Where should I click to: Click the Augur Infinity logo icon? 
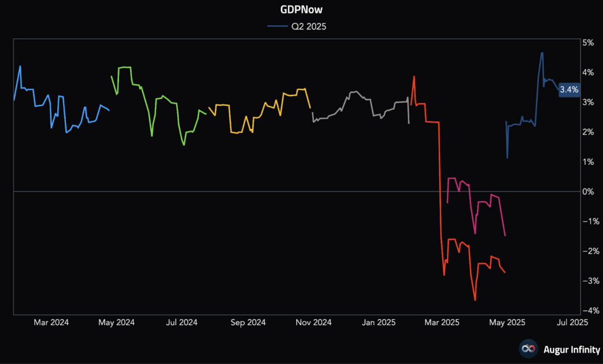click(528, 349)
